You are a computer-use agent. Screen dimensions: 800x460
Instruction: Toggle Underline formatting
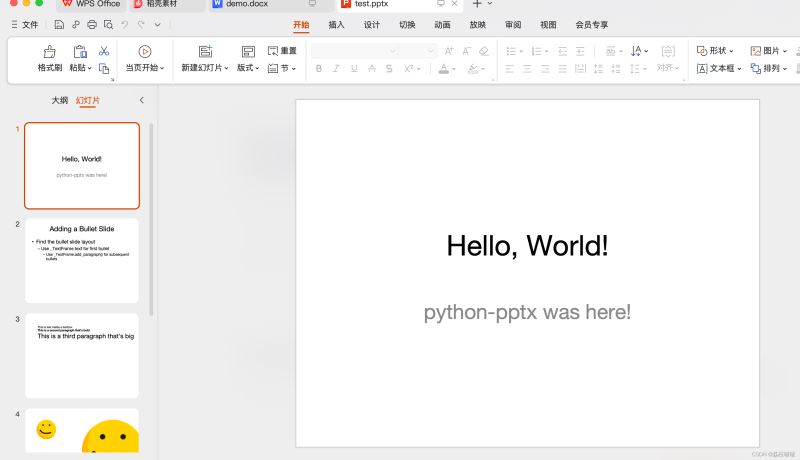tap(354, 68)
